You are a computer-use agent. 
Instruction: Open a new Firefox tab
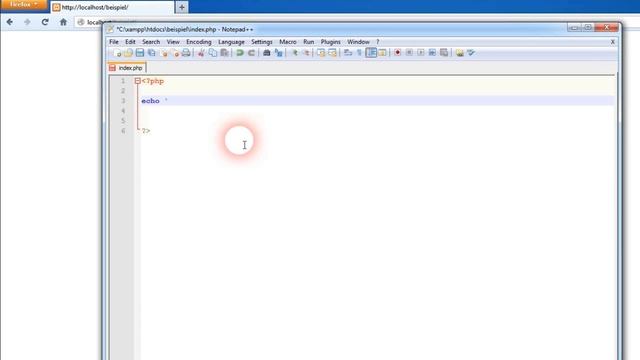coord(182,7)
